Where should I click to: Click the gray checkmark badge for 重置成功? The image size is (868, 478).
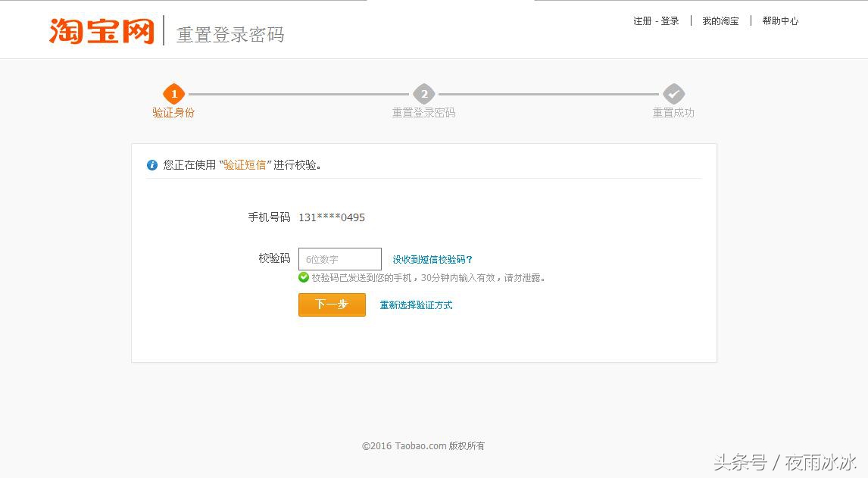pos(673,94)
